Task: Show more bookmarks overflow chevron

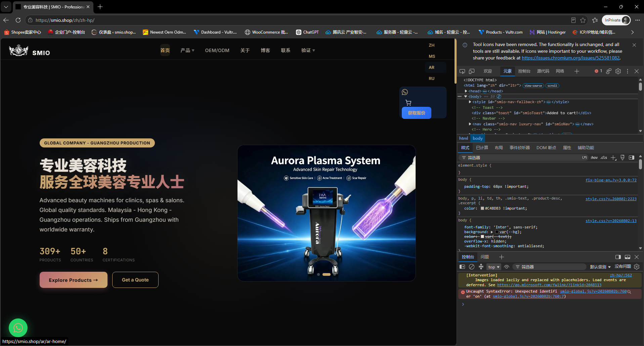Action: 633,32
